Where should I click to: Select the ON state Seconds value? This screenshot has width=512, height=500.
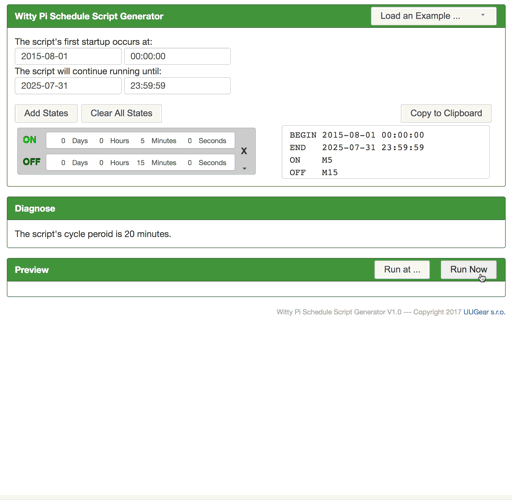189,141
